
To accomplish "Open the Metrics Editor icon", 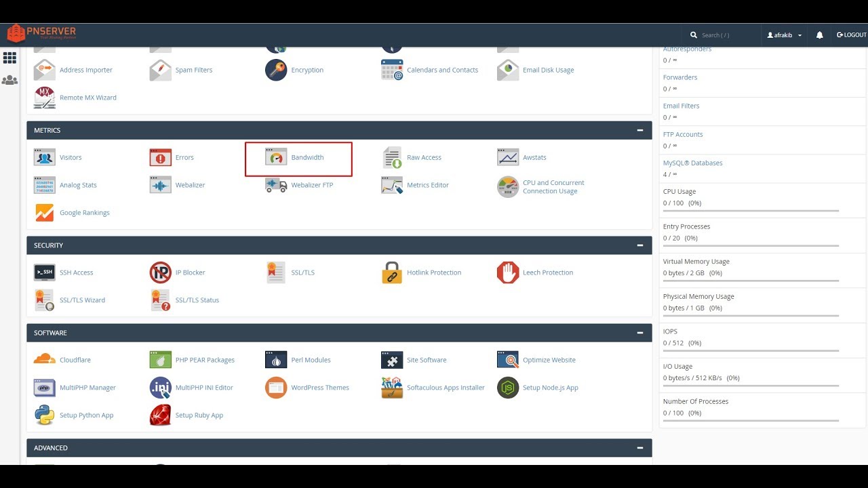I will click(x=392, y=185).
